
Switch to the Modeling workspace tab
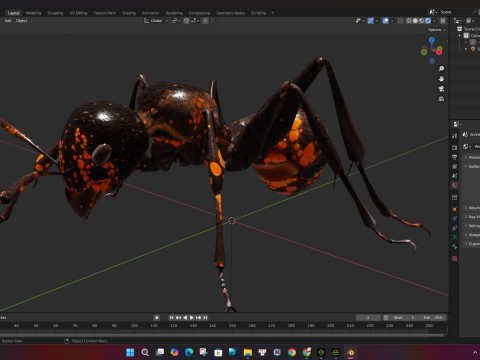[x=34, y=13]
